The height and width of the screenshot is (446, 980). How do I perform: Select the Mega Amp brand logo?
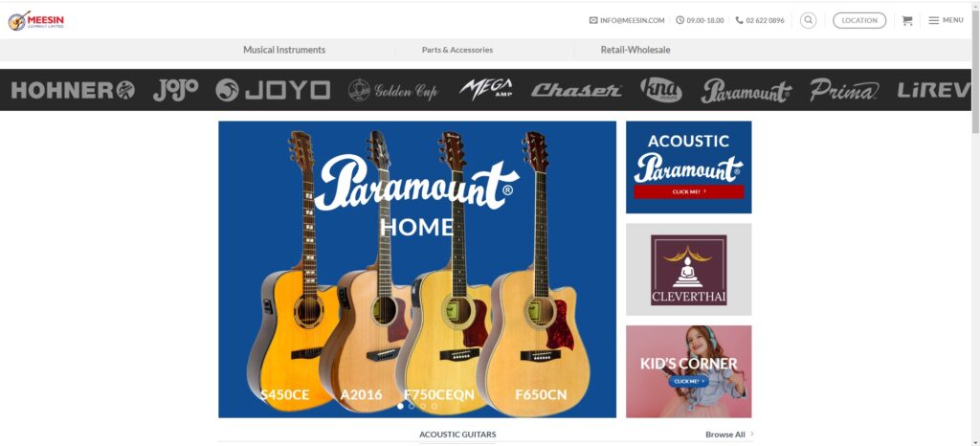[485, 89]
